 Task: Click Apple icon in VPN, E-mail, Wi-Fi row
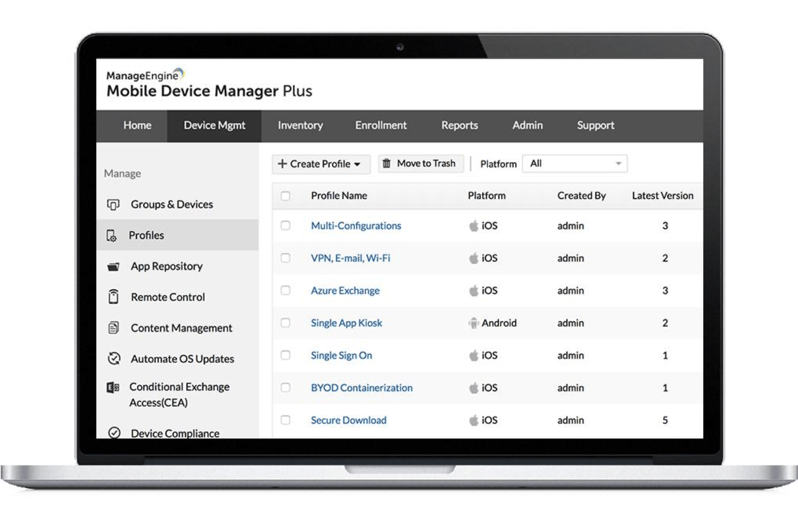[473, 258]
